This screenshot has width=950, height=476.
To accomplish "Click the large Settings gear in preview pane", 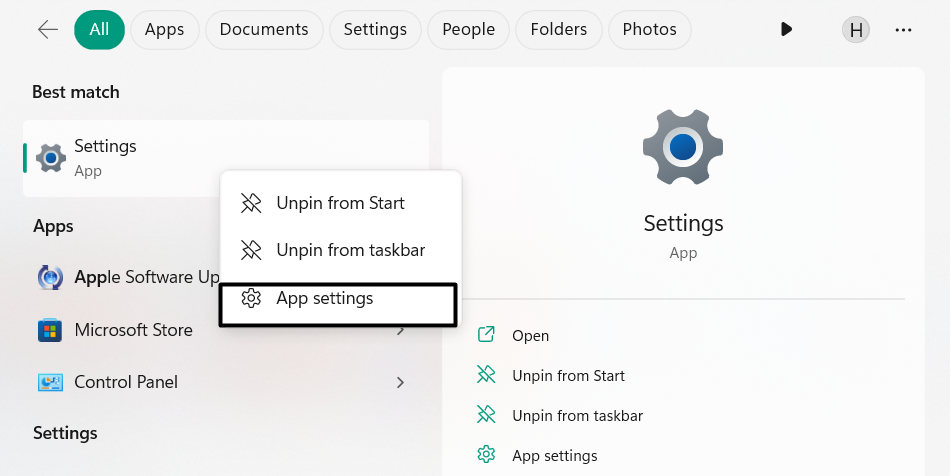I will (x=683, y=148).
